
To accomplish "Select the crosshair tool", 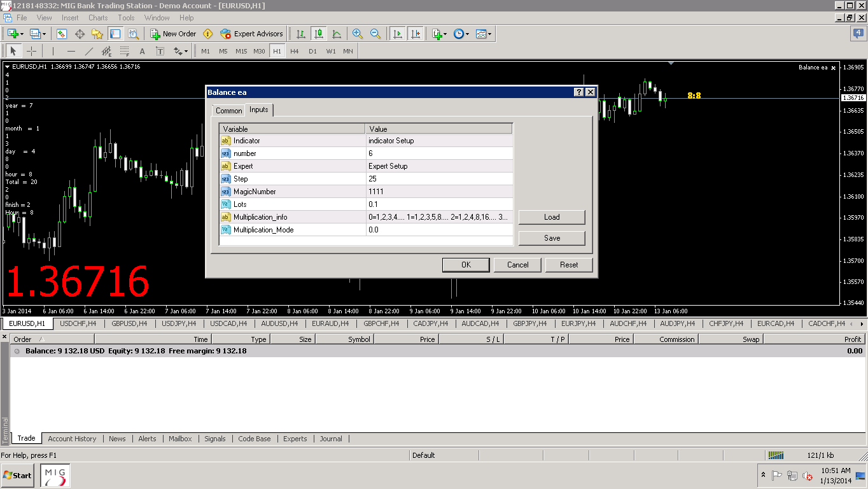I will 31,51.
